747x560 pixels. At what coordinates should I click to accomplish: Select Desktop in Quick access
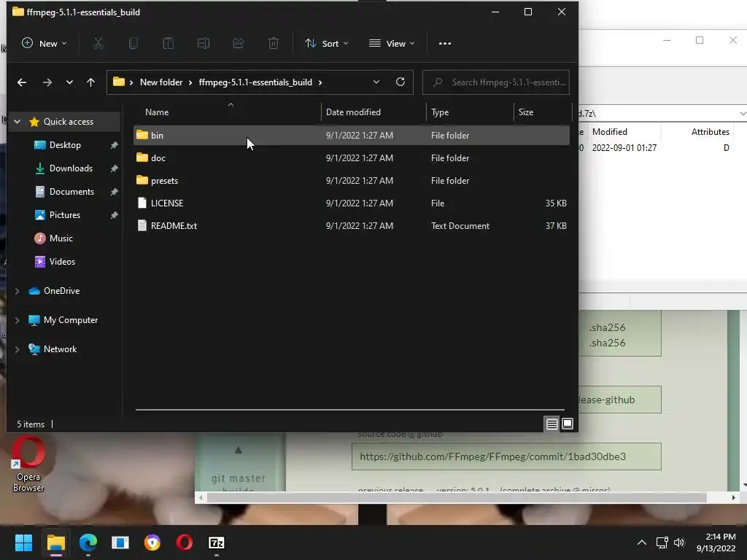click(x=65, y=145)
